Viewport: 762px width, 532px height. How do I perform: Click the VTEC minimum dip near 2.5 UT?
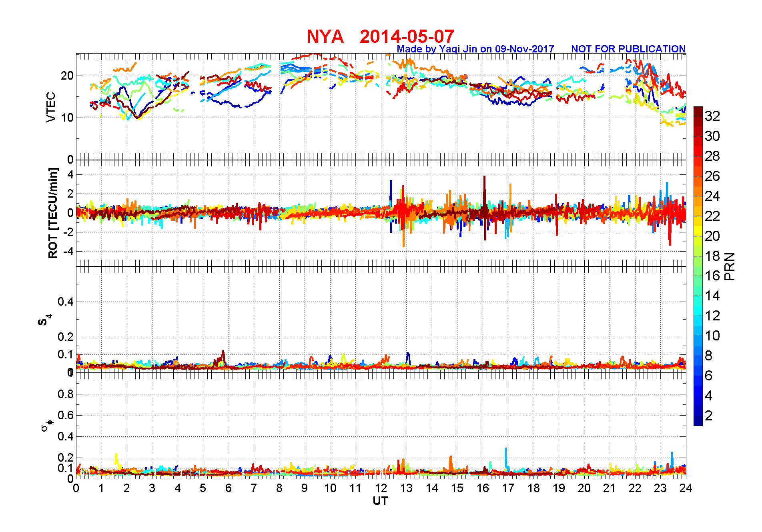(138, 118)
